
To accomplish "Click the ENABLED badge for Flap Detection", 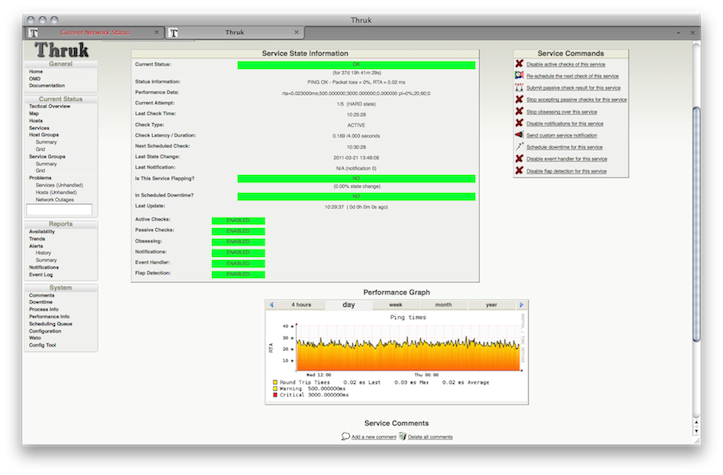I will tap(238, 274).
